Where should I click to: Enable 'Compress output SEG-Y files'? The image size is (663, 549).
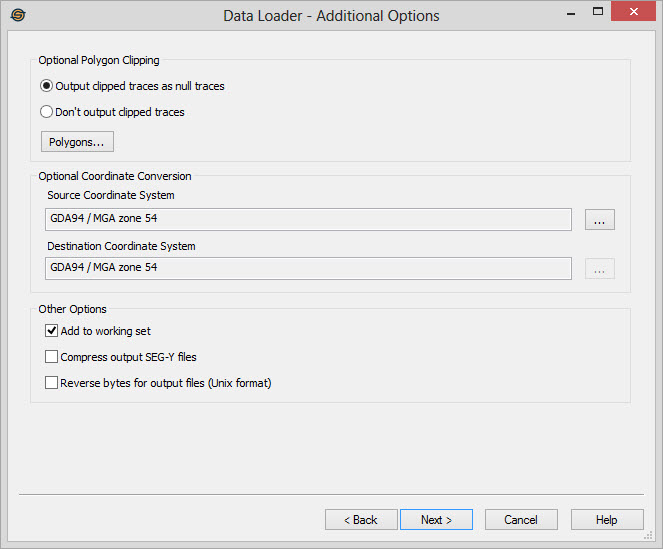[x=52, y=357]
